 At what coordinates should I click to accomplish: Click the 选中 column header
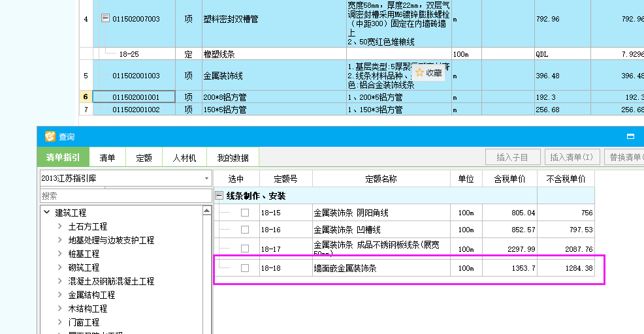(x=236, y=179)
